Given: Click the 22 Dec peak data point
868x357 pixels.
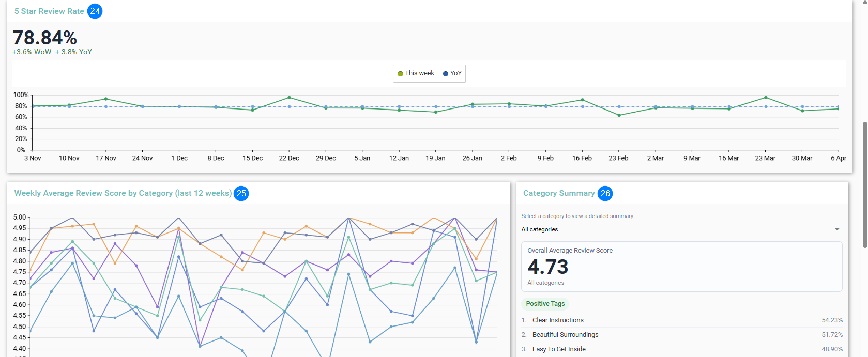Looking at the screenshot, I should tap(289, 98).
